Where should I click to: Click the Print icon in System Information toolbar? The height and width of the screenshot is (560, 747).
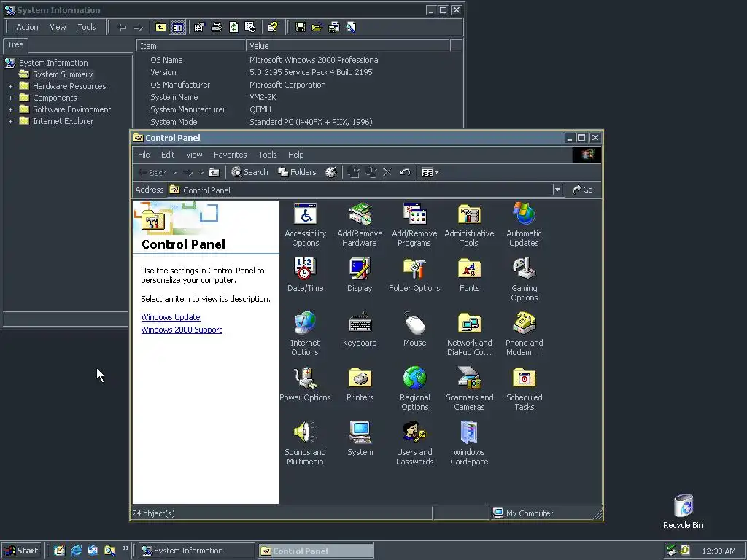click(x=216, y=27)
